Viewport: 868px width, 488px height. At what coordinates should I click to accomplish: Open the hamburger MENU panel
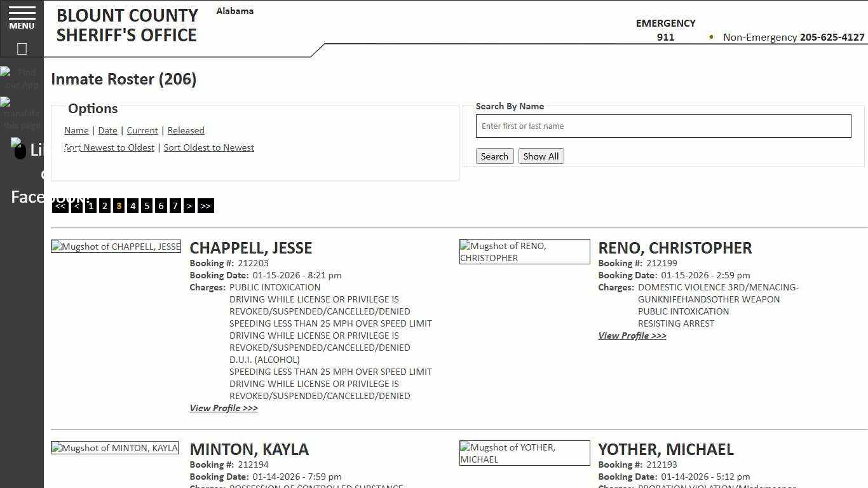coord(22,19)
